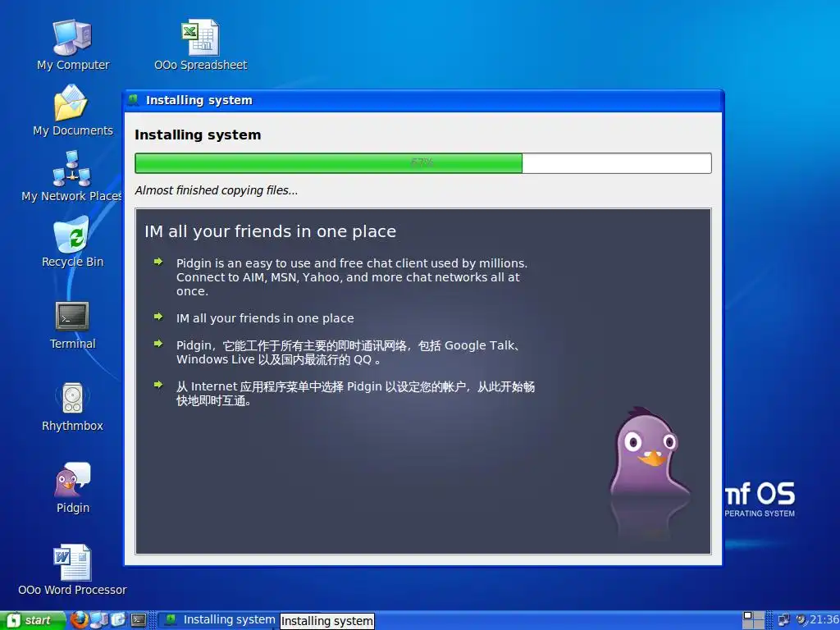Screen dimensions: 840x630
Task: Click the Installing system title bar icon
Action: click(x=134, y=99)
